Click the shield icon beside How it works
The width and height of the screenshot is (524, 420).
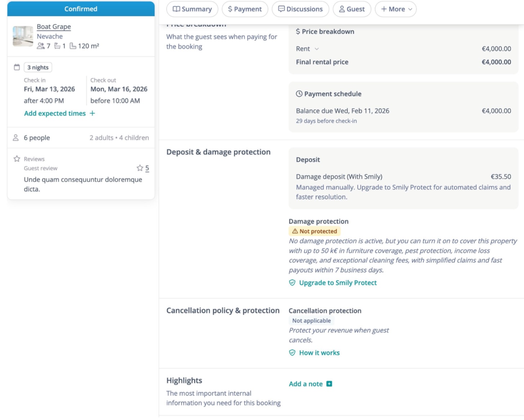coord(292,353)
